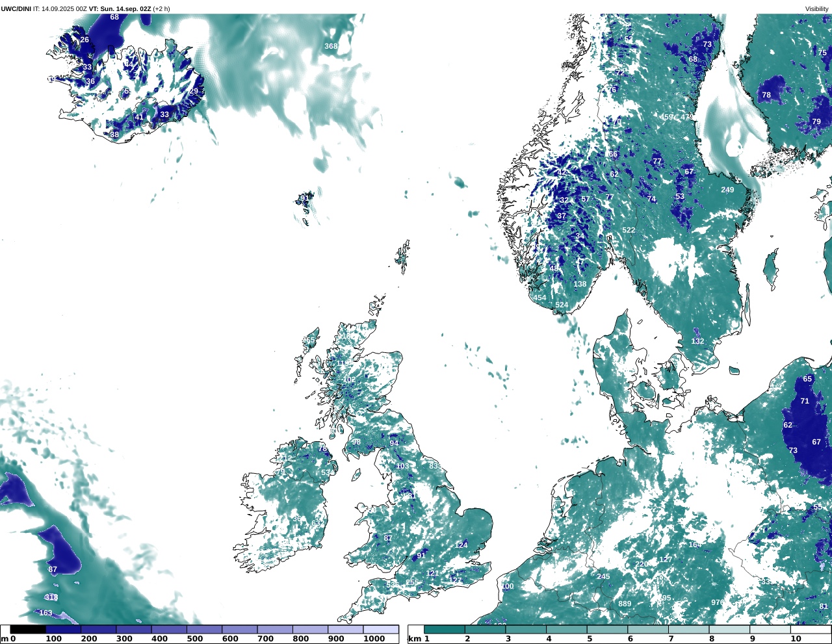Click the '75' value at top-right edge
Viewport: 832px width, 644px height.
coord(822,53)
